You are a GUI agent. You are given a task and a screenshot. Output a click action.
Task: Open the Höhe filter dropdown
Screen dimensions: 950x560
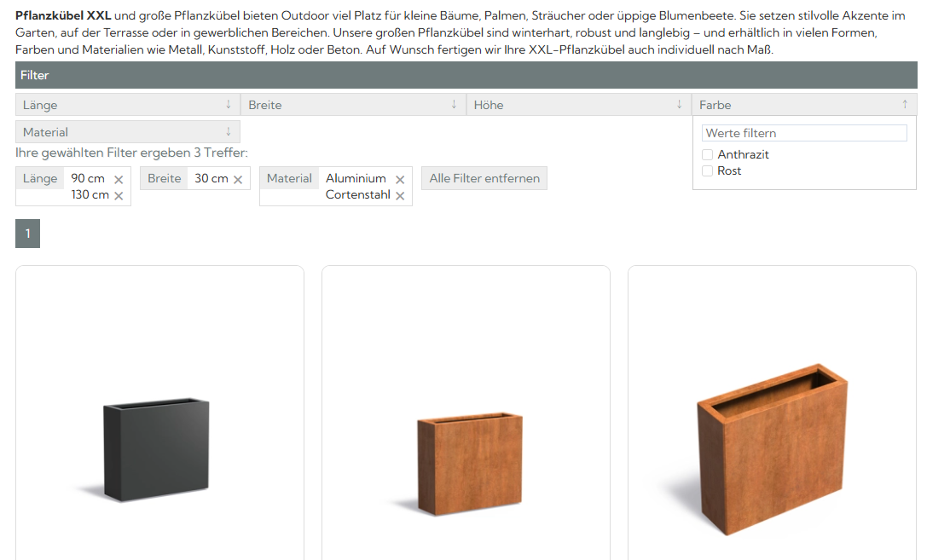click(x=577, y=105)
